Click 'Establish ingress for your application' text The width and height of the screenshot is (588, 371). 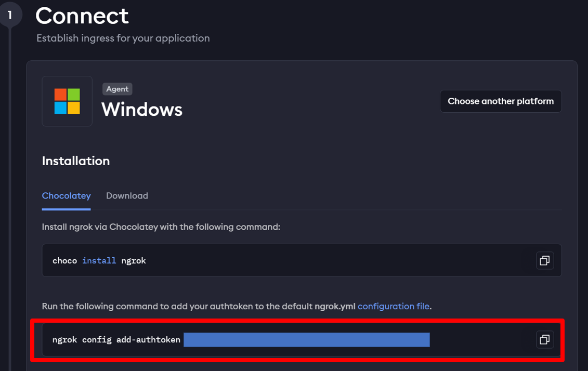(123, 38)
